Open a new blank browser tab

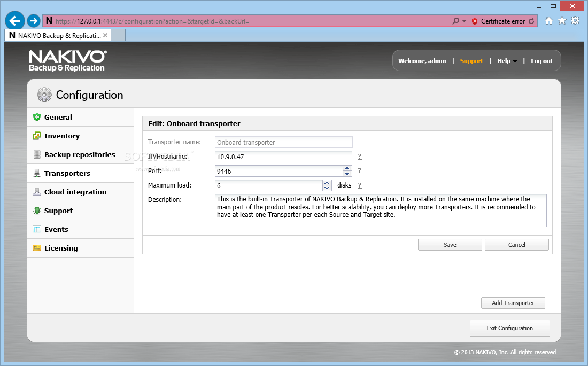pos(118,35)
